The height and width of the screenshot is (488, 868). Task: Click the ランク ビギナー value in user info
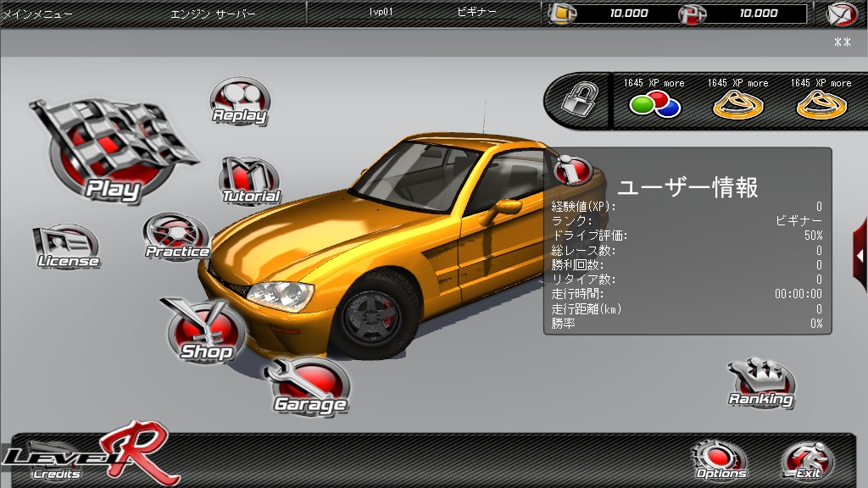pos(798,221)
